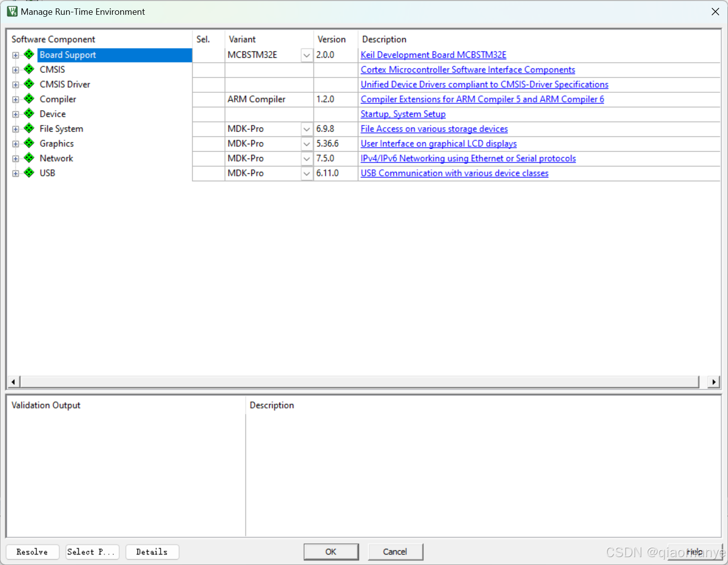Open the Network MDK-Pro variant dropdown
Image resolution: width=728 pixels, height=565 pixels.
click(x=307, y=159)
